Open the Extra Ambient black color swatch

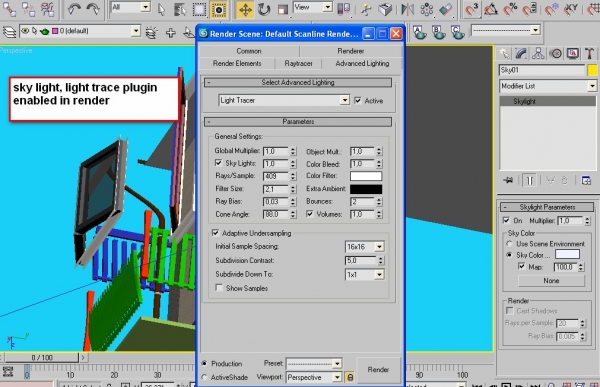click(x=366, y=189)
